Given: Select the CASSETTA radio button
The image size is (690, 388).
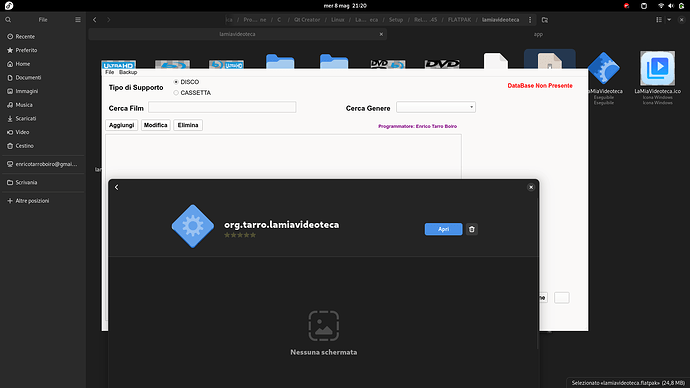Looking at the screenshot, I should tap(176, 93).
